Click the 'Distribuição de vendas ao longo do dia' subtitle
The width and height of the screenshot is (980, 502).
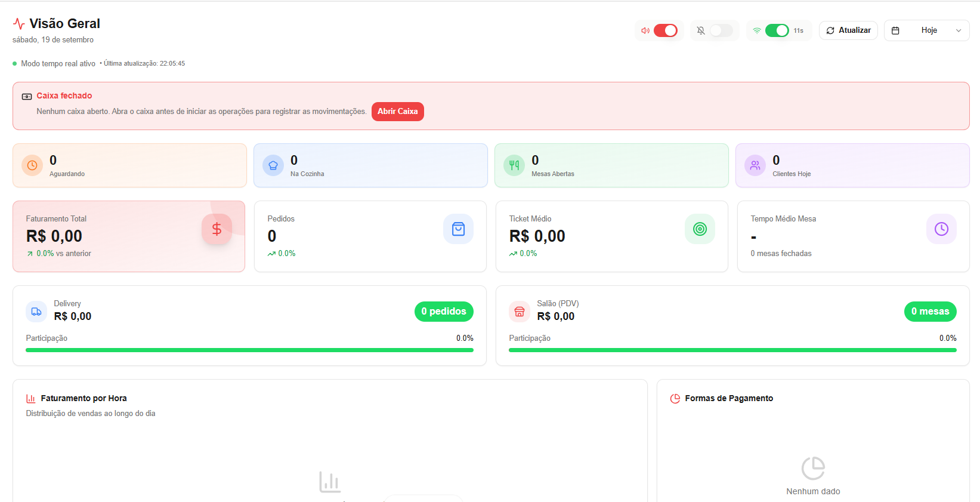[91, 414]
